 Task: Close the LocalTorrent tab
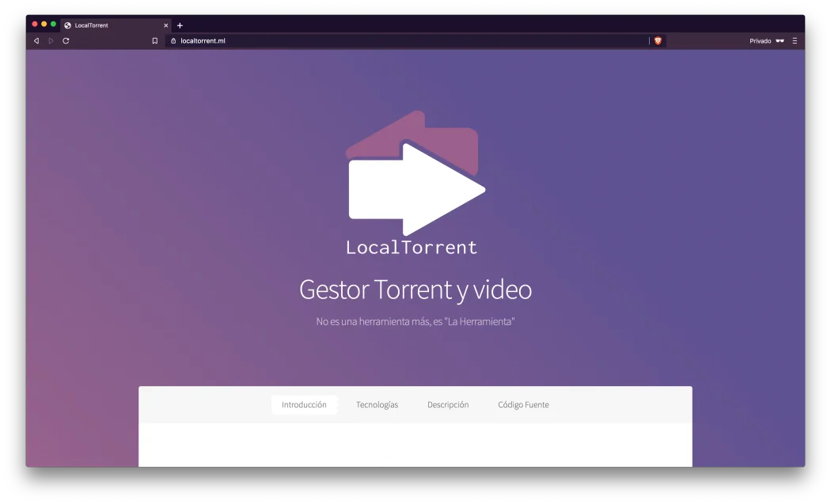[x=165, y=25]
